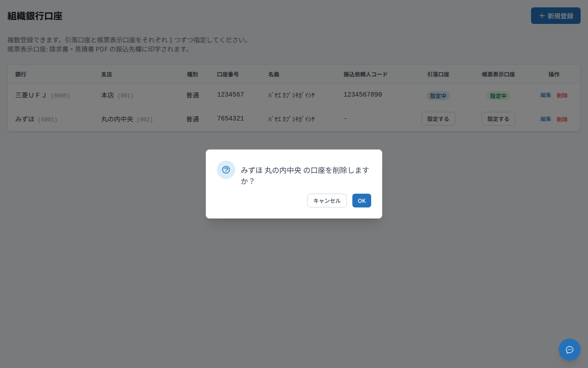Click the question mark icon in dialog
Screen dimensions: 588x368
tap(226, 170)
